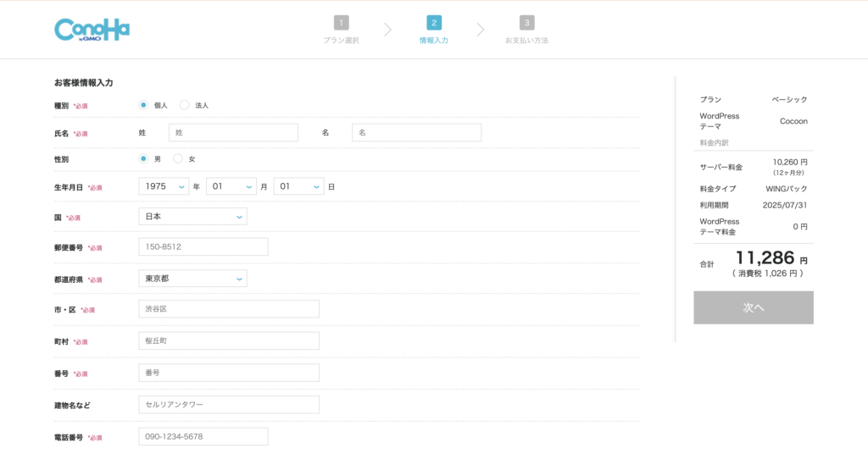
Task: Focus the 名 first name field
Action: point(416,133)
